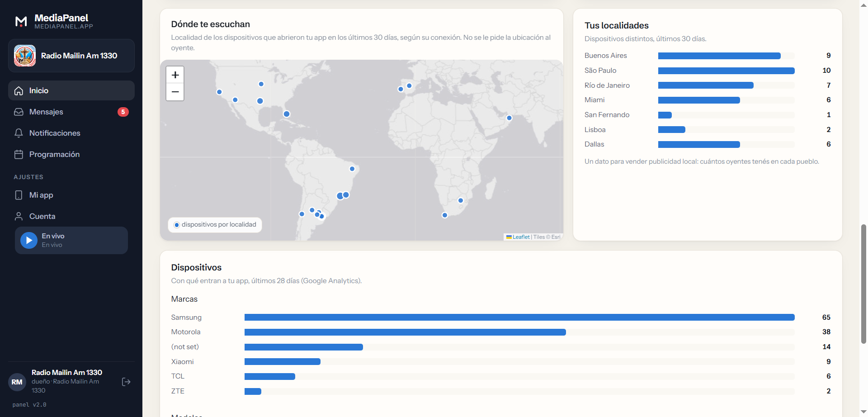Click the 'Dónde te escuchan' heading
The height and width of the screenshot is (417, 868).
click(x=210, y=24)
